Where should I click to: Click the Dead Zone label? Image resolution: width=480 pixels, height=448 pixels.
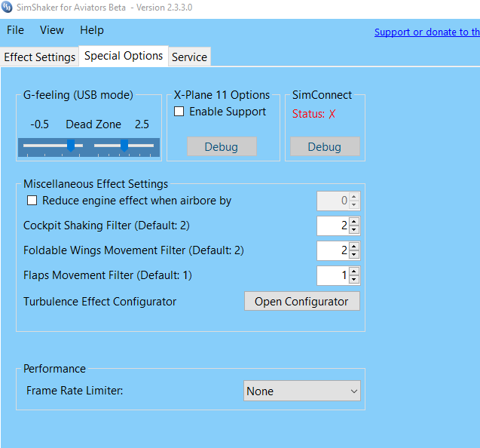pos(93,124)
